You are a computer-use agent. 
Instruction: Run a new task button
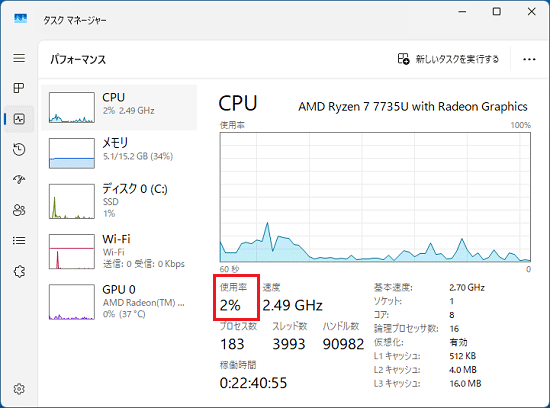(x=448, y=59)
